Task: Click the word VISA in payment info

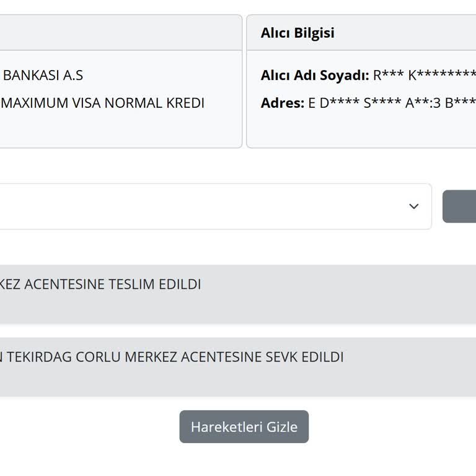Action: click(87, 103)
